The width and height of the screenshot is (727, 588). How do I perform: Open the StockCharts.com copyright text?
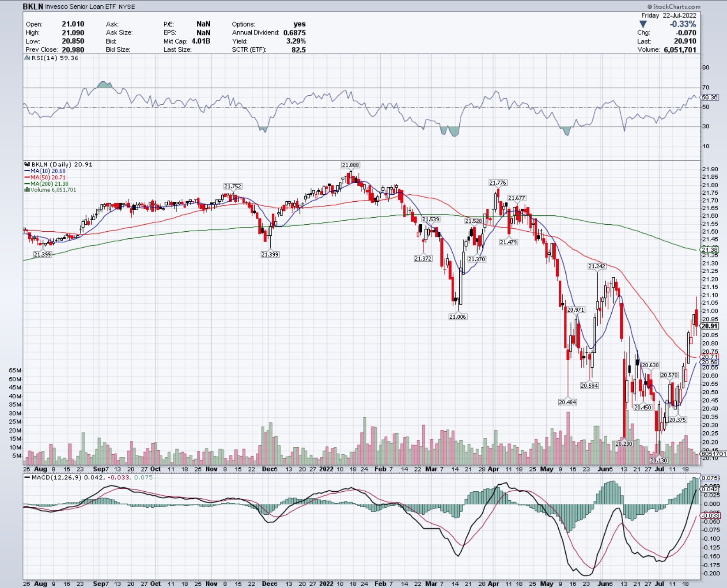tap(674, 7)
